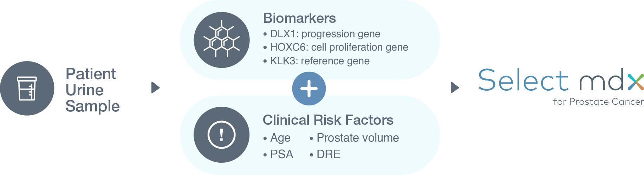The image size is (644, 175).
Task: Click the for Prostate Cancer tagline
Action: (x=598, y=102)
